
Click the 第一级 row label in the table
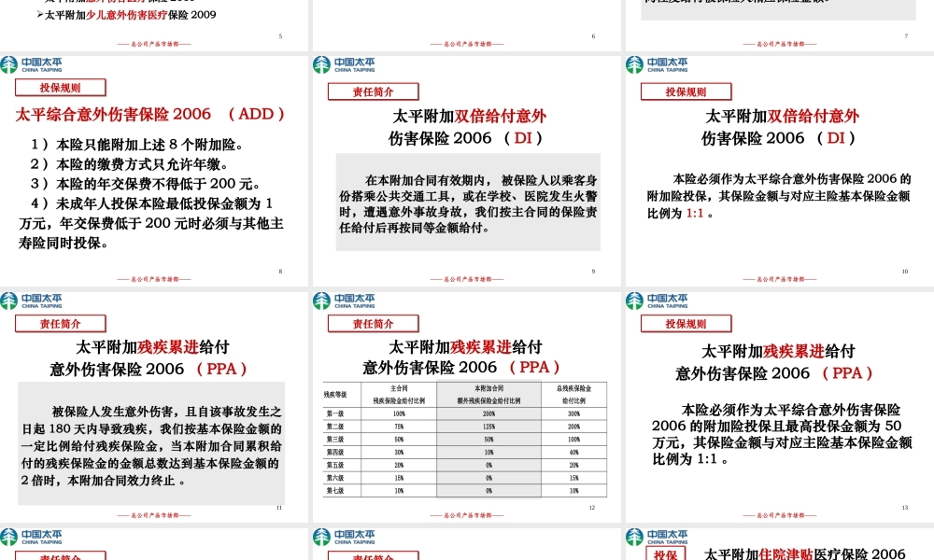point(334,413)
